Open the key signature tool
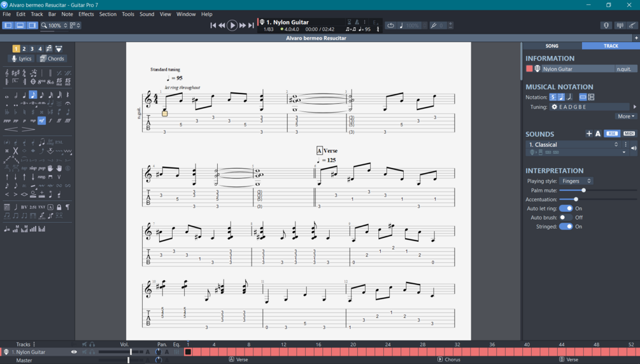The height and width of the screenshot is (364, 640). [x=15, y=73]
